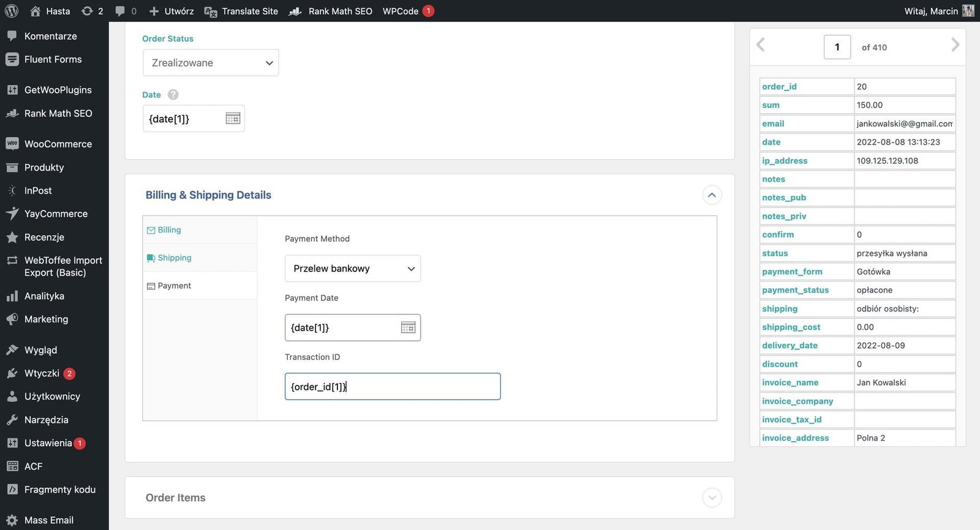Open the Payment Date calendar icon
The height and width of the screenshot is (530, 980).
[x=408, y=327]
